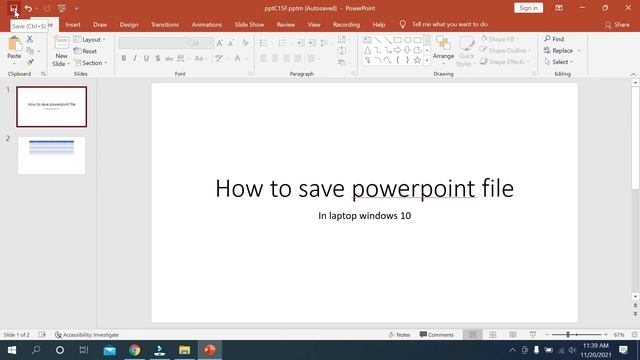This screenshot has height=360, width=640.
Task: Select the star shape in shapes gallery
Action: click(417, 60)
